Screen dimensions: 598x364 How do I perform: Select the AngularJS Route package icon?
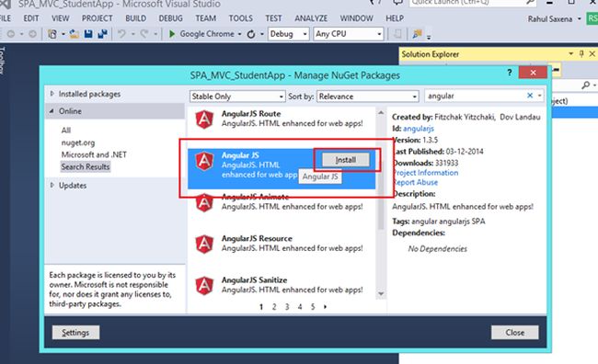(x=204, y=119)
